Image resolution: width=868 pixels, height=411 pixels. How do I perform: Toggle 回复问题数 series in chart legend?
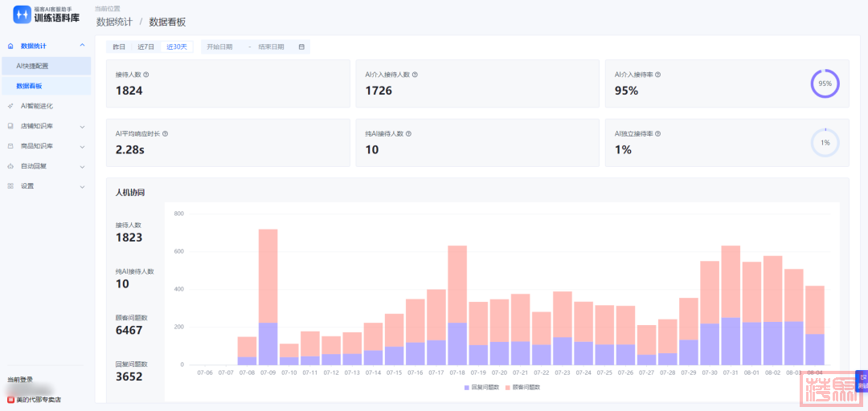tap(481, 387)
